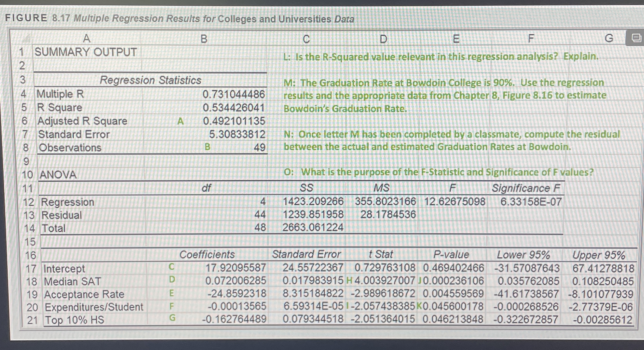Image resolution: width=644 pixels, height=350 pixels.
Task: Click the Observations count 49
Action: tap(260, 147)
